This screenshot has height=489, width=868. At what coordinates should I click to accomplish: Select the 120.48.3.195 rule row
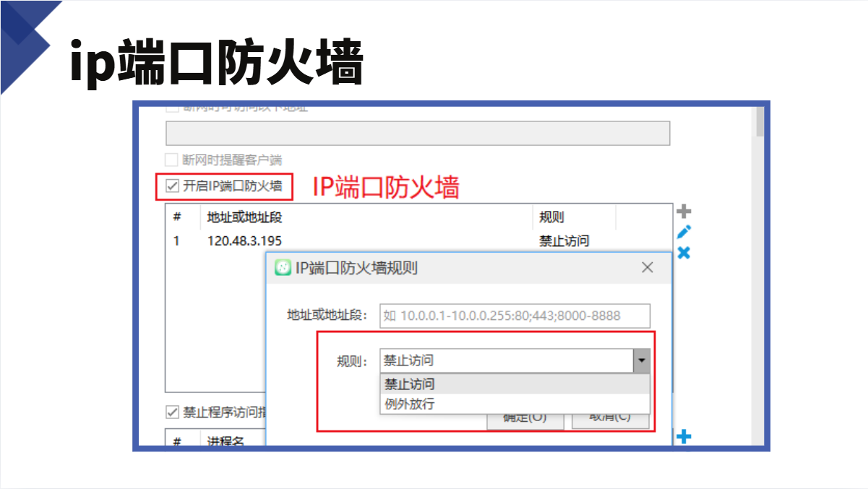361,241
